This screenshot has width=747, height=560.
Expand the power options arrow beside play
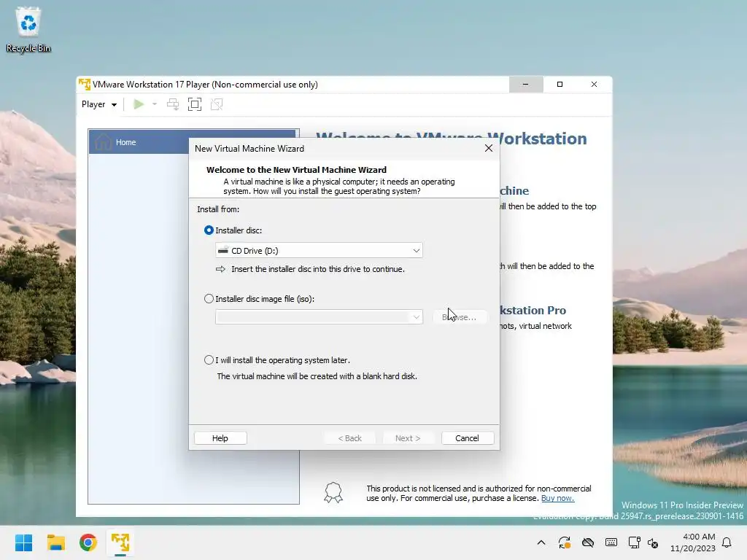pos(155,104)
